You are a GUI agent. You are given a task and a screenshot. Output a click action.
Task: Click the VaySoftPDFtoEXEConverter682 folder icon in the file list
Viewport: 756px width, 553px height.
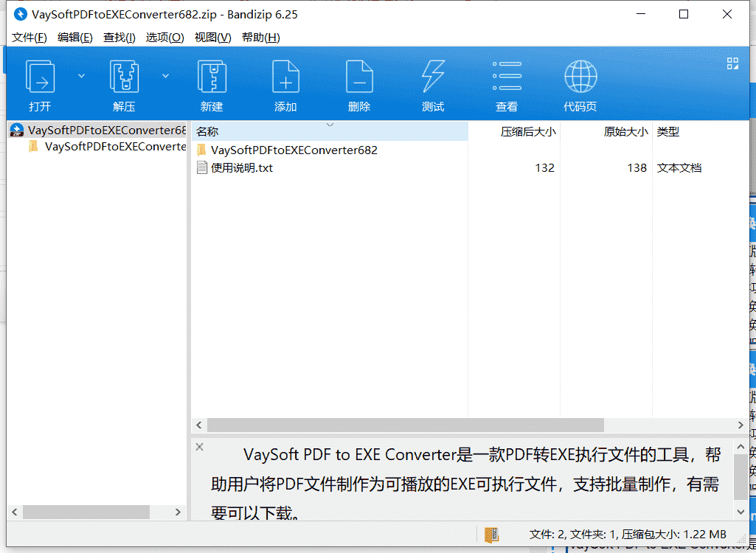[x=201, y=150]
